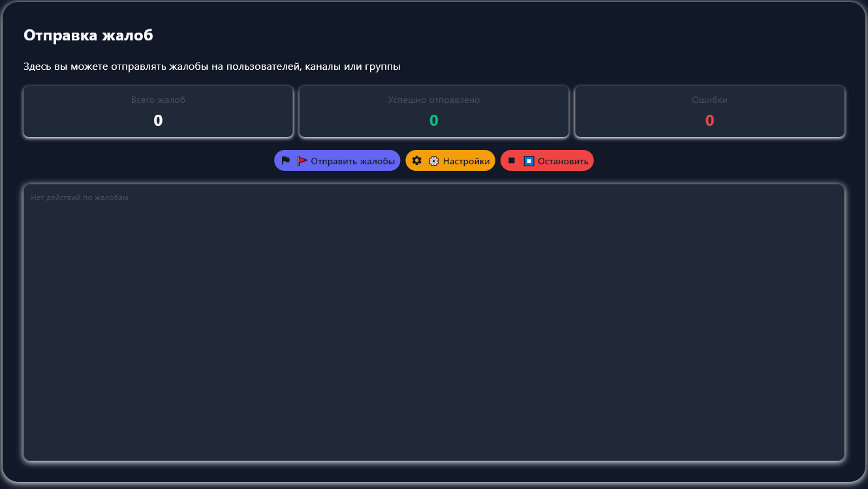Click the green successful sends counter value
Screen dimensions: 868x489
[x=434, y=121]
